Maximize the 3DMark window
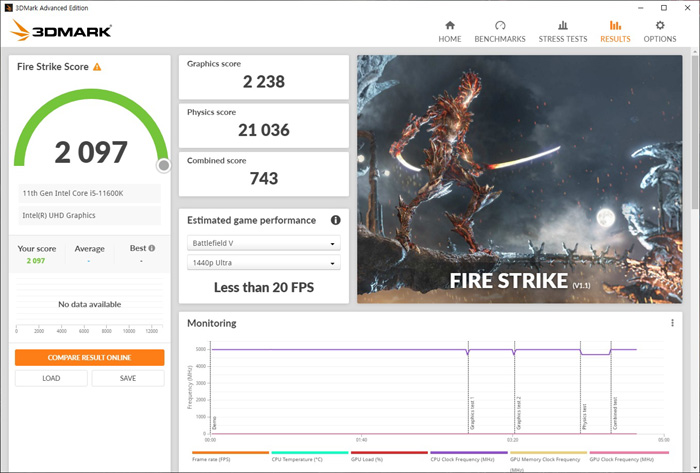The width and height of the screenshot is (700, 473). coord(664,8)
